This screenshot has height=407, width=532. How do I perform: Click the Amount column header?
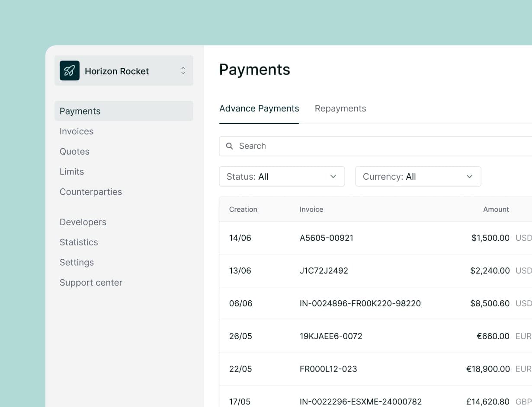point(496,210)
